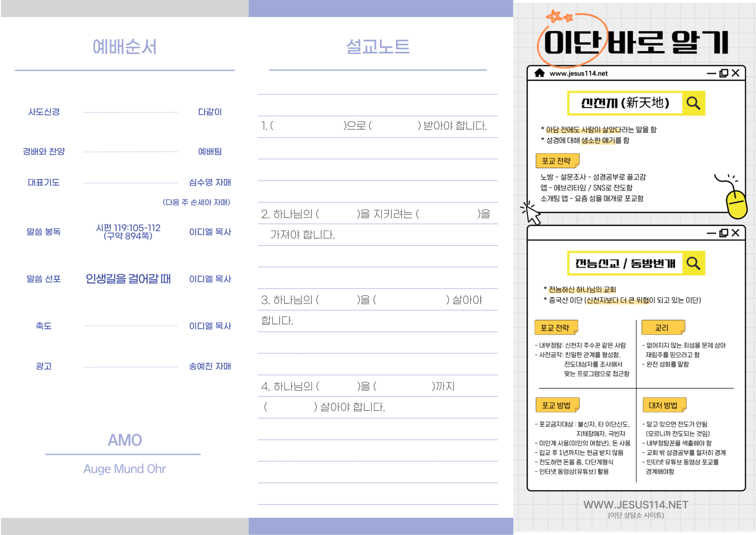Click the 대처 방법 yellow tag
The image size is (756, 535).
point(664,405)
